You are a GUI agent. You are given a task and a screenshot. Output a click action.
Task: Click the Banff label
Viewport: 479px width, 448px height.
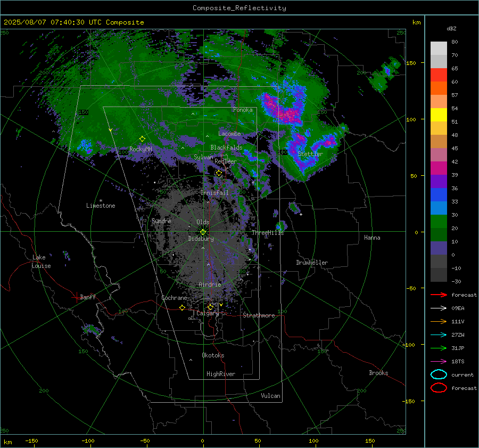[x=88, y=297]
